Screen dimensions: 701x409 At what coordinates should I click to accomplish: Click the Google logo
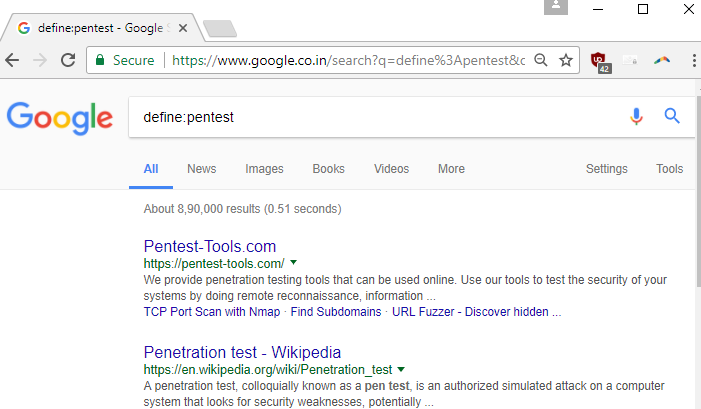[59, 117]
